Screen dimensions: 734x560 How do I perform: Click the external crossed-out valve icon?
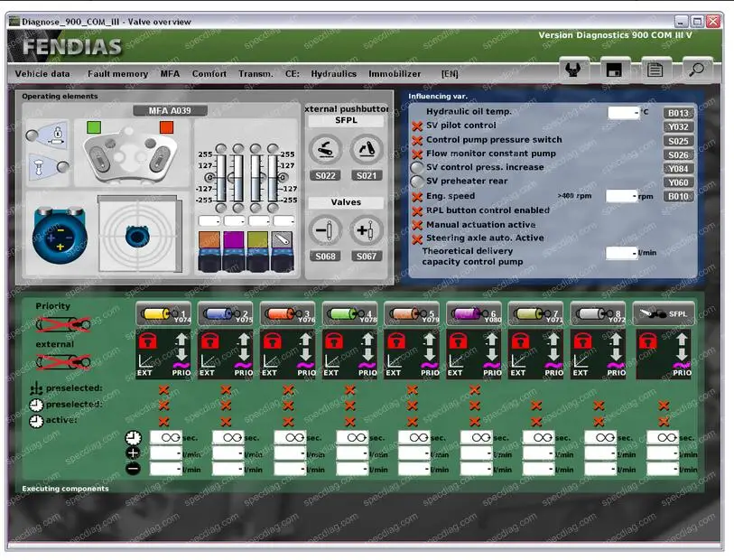63,362
